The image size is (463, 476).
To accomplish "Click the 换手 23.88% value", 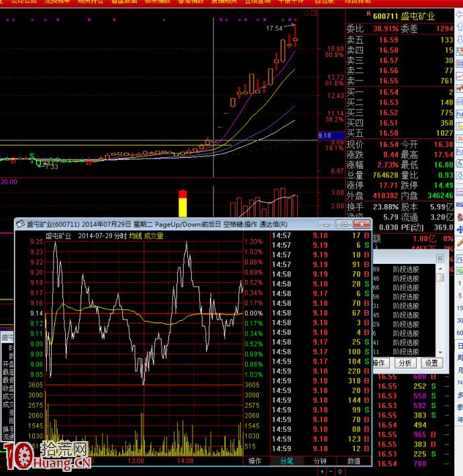I will (x=385, y=207).
